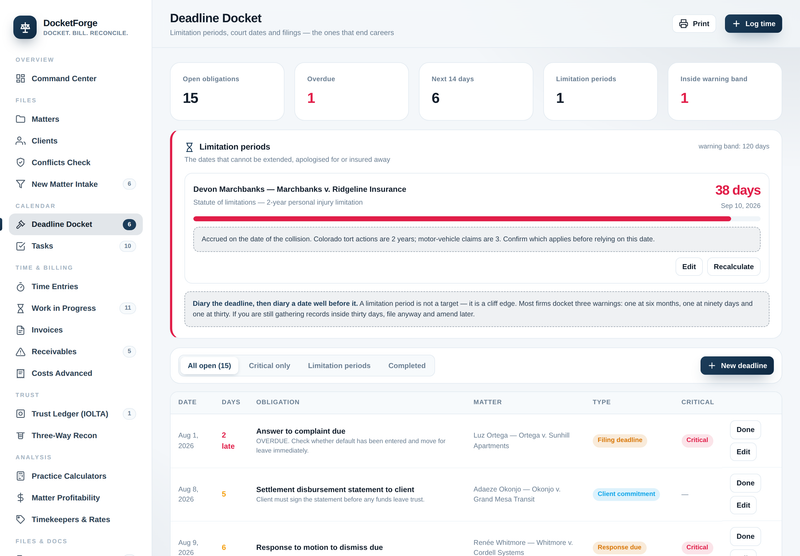Click the Matters folder icon

pyautogui.click(x=20, y=119)
